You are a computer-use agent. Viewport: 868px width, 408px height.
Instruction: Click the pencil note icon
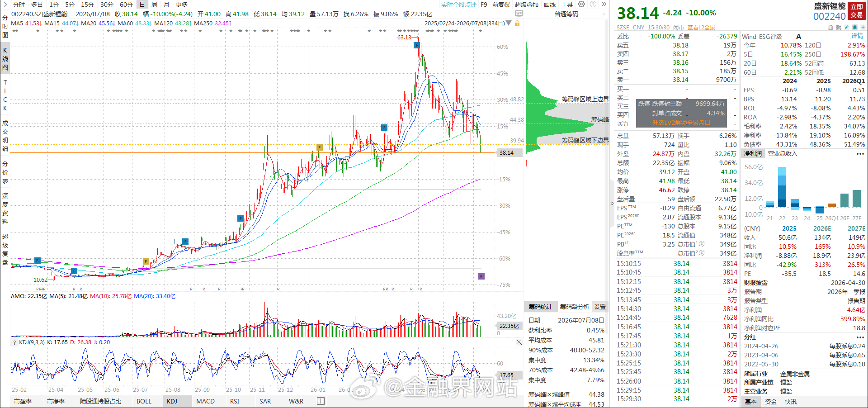(x=846, y=27)
